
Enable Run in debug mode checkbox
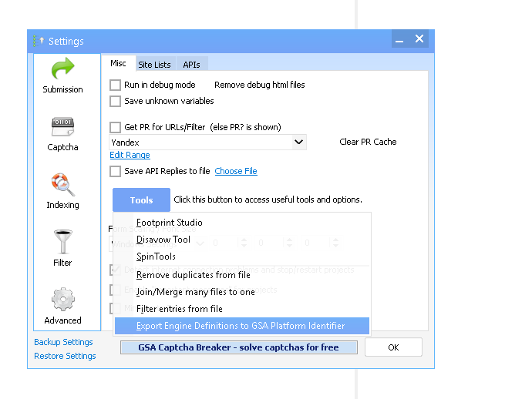tap(116, 85)
